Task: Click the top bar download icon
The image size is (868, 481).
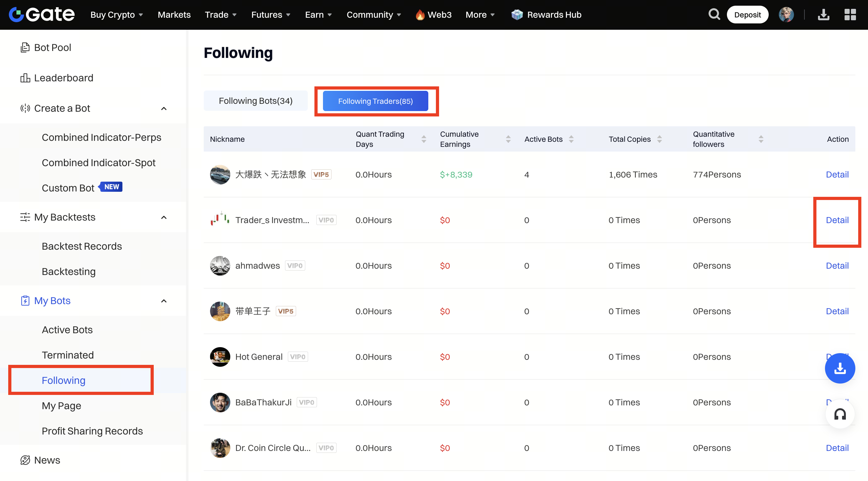Action: tap(823, 15)
